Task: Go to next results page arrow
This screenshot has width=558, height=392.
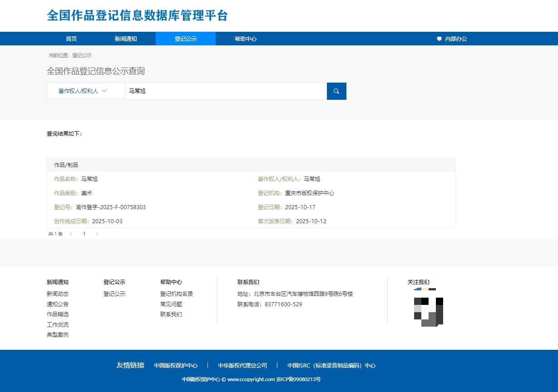Action: click(97, 234)
